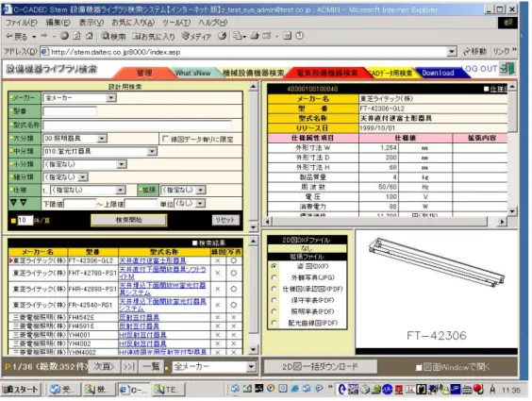This screenshot has height=401, width=532.
Task: Open Favorites (お気に入り) toolbar button
Action: click(154, 36)
